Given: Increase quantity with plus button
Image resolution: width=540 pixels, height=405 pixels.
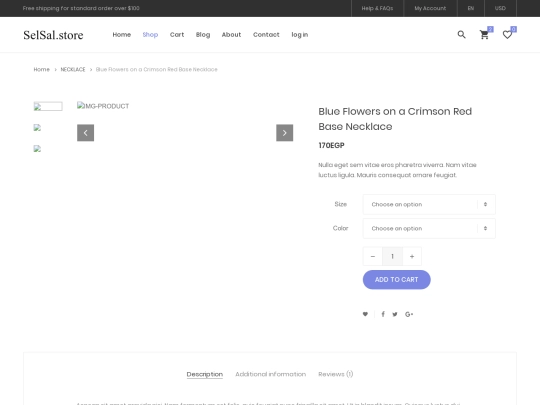Looking at the screenshot, I should click(x=412, y=256).
